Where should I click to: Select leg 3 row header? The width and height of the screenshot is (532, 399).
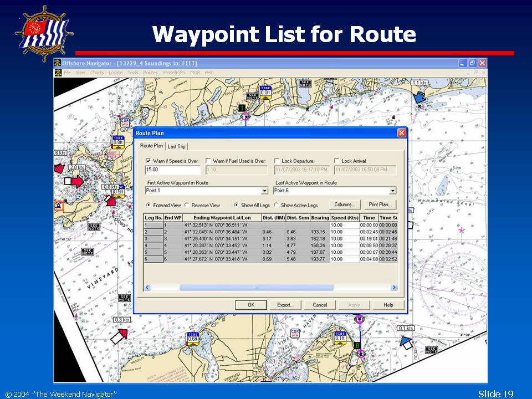pos(154,239)
